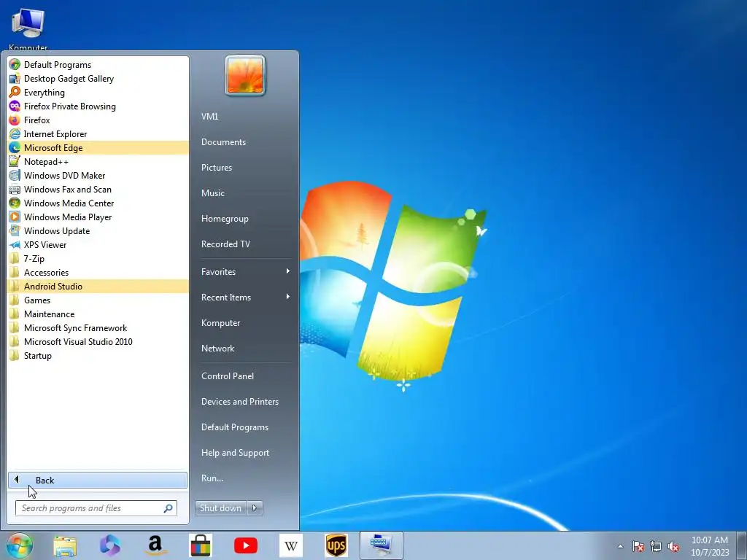Screen dimensions: 747x560
Task: Click the network tray icon
Action: (656, 546)
